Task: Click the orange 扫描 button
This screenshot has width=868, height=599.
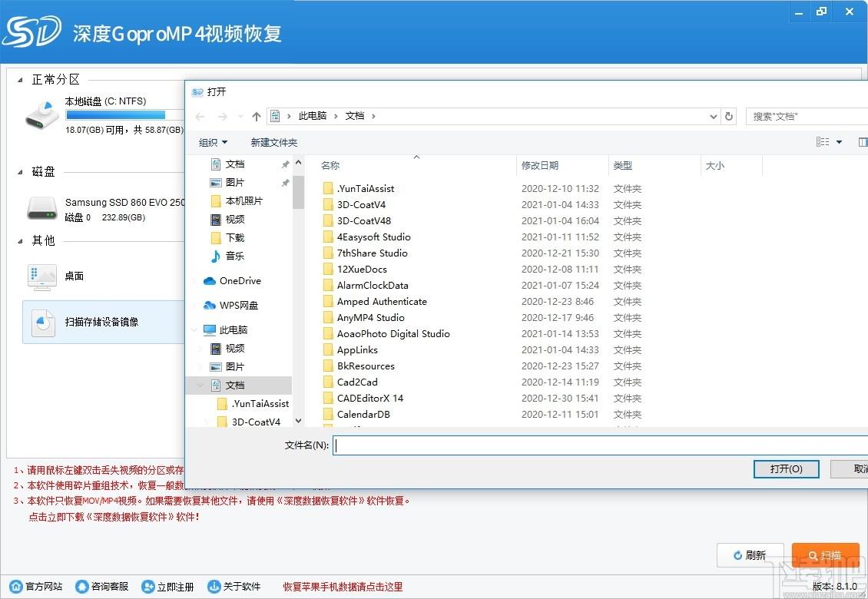Action: [826, 555]
